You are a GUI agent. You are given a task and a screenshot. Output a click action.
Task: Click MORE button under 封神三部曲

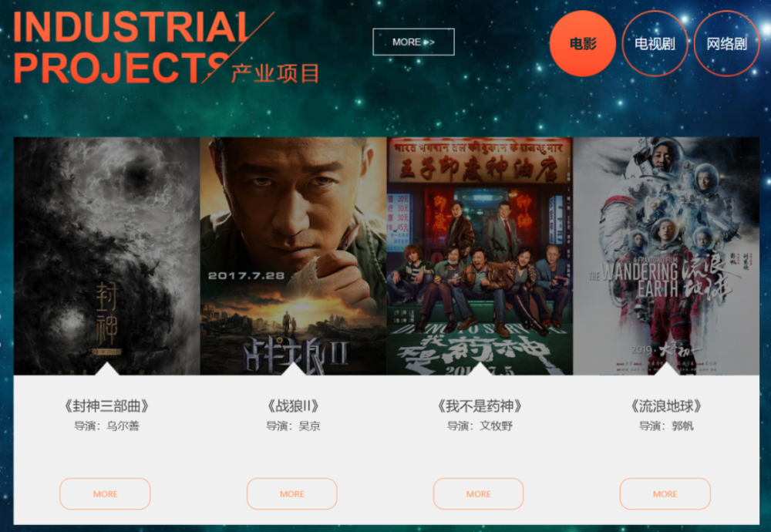105,493
